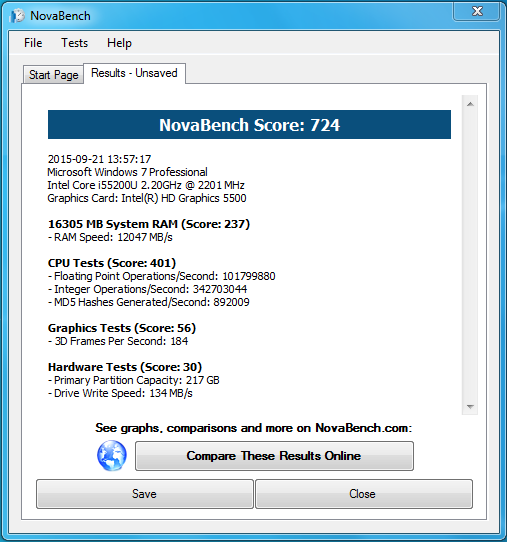Image resolution: width=507 pixels, height=542 pixels.
Task: Click the scrollbar down arrow
Action: pyautogui.click(x=470, y=406)
